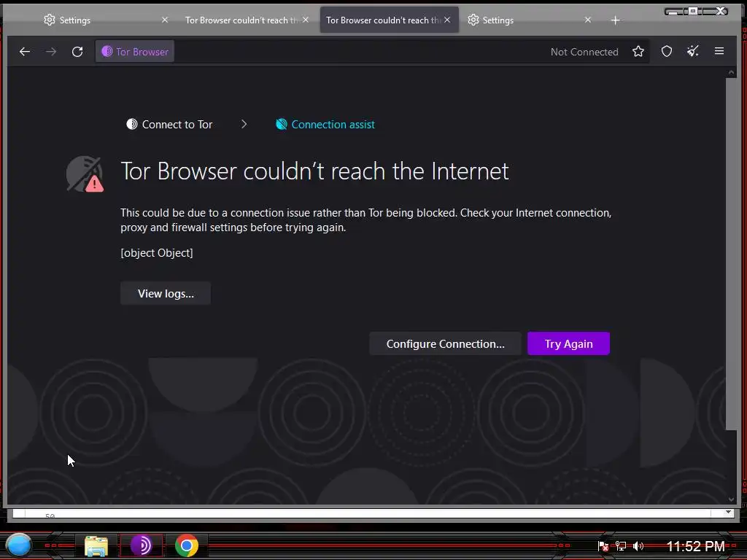Click the purple Try Again button
Screen dimensions: 747x560
click(568, 344)
